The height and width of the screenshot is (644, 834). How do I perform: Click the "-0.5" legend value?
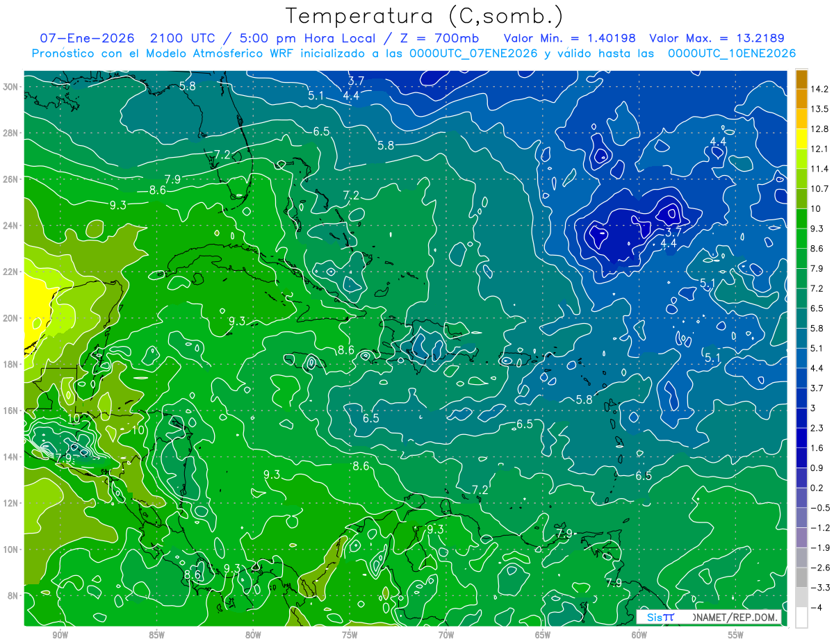[x=820, y=508]
